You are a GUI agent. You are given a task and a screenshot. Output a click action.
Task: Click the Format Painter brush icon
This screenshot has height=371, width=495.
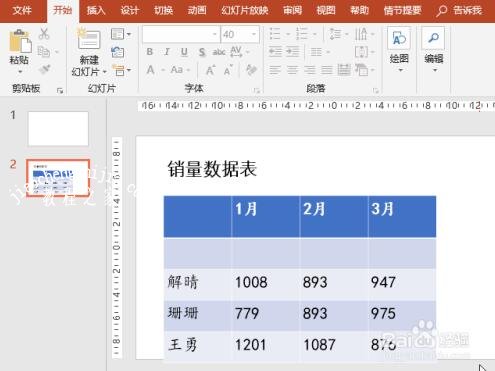[x=44, y=70]
